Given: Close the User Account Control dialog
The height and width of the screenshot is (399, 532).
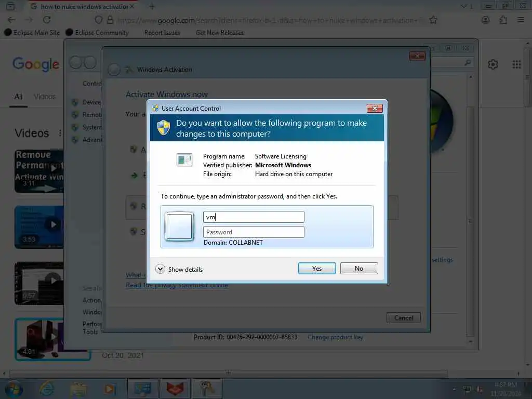Looking at the screenshot, I should tap(375, 108).
